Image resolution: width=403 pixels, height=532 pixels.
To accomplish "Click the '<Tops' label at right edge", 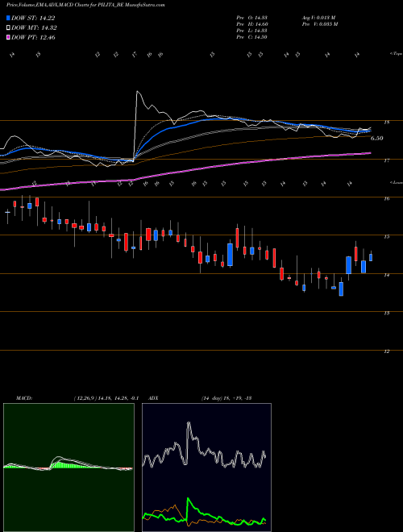I will pos(396,54).
